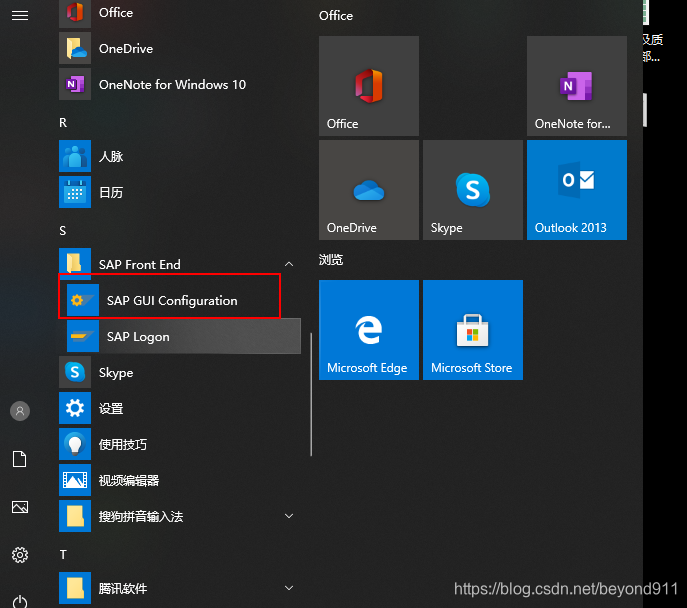Open the Microsoft Store tile
687x608 pixels.
(473, 330)
